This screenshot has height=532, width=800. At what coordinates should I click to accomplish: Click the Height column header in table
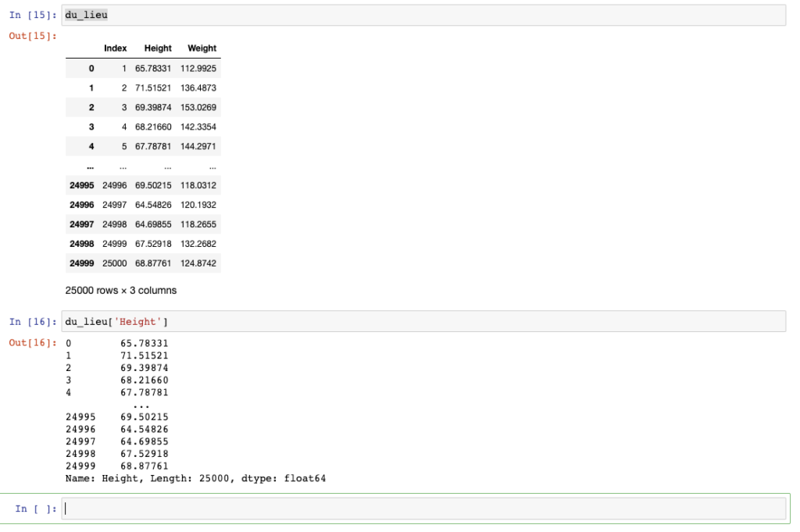[158, 48]
